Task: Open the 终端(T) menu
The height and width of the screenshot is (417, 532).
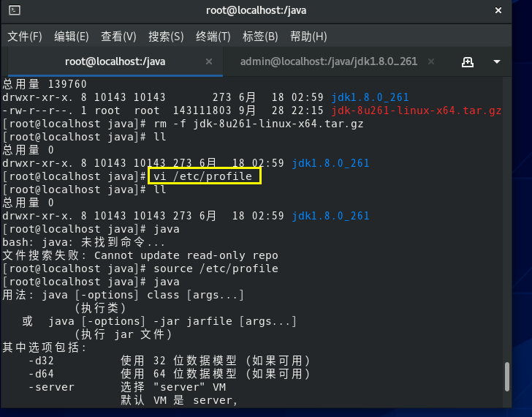Action: tap(213, 37)
